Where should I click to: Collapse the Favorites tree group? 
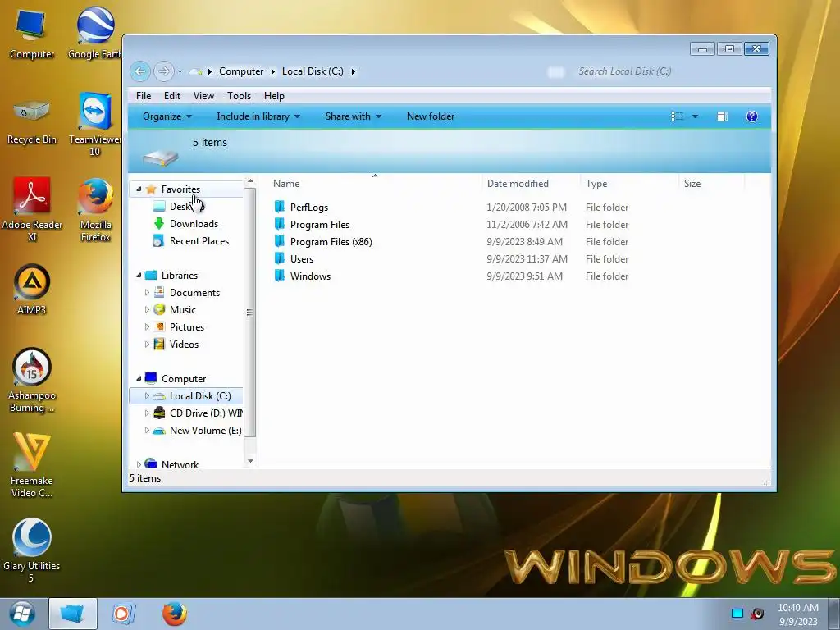[139, 189]
